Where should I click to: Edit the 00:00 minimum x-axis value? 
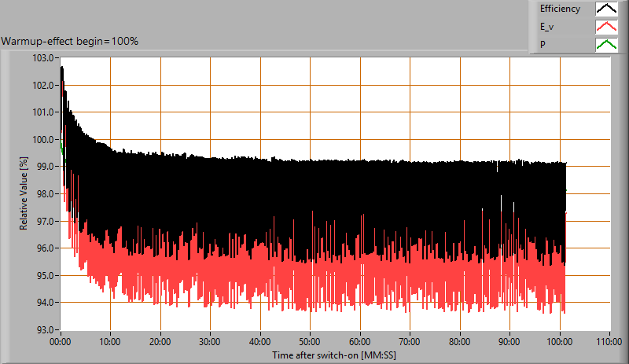click(x=61, y=342)
